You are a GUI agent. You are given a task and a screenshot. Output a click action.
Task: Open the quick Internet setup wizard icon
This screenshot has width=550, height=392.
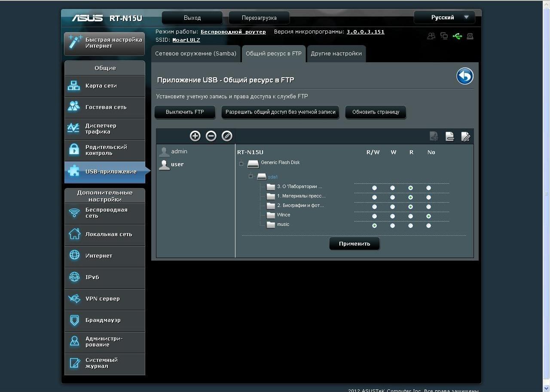click(75, 43)
